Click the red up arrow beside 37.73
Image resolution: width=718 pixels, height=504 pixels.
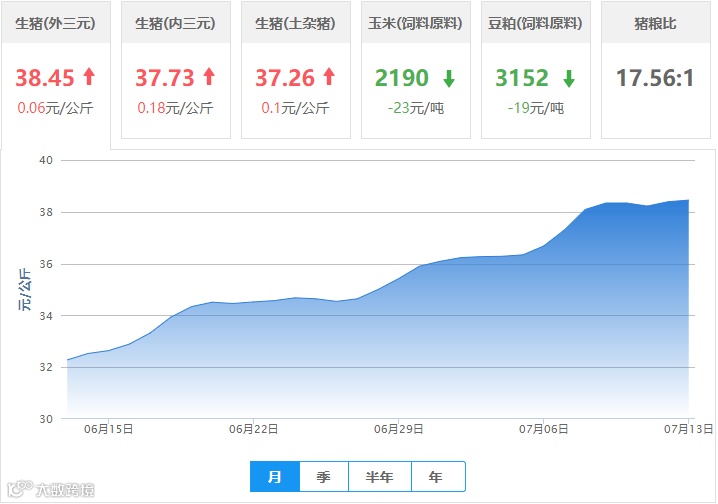tap(209, 76)
